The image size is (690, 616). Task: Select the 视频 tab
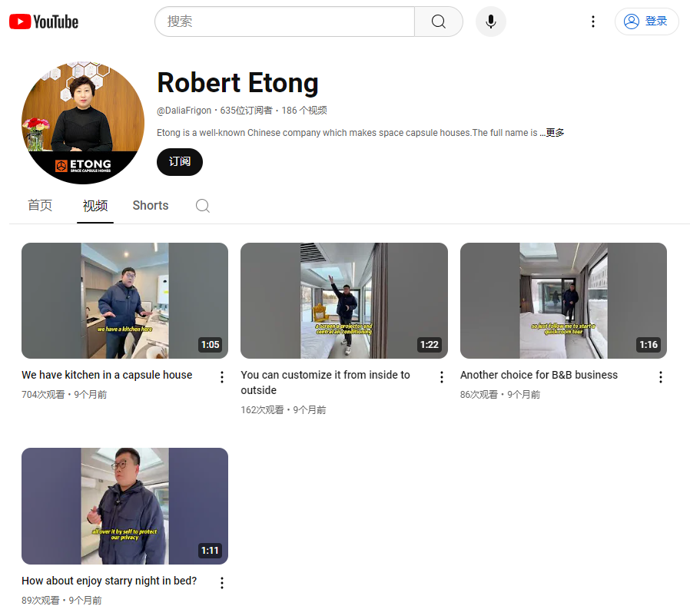tap(95, 206)
